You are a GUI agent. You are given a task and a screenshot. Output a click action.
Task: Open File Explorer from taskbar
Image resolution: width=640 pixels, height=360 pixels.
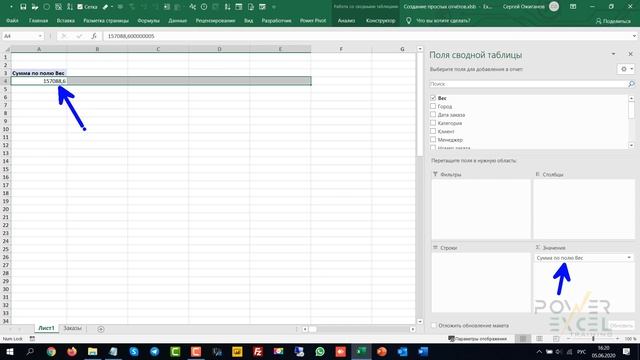[x=93, y=351]
